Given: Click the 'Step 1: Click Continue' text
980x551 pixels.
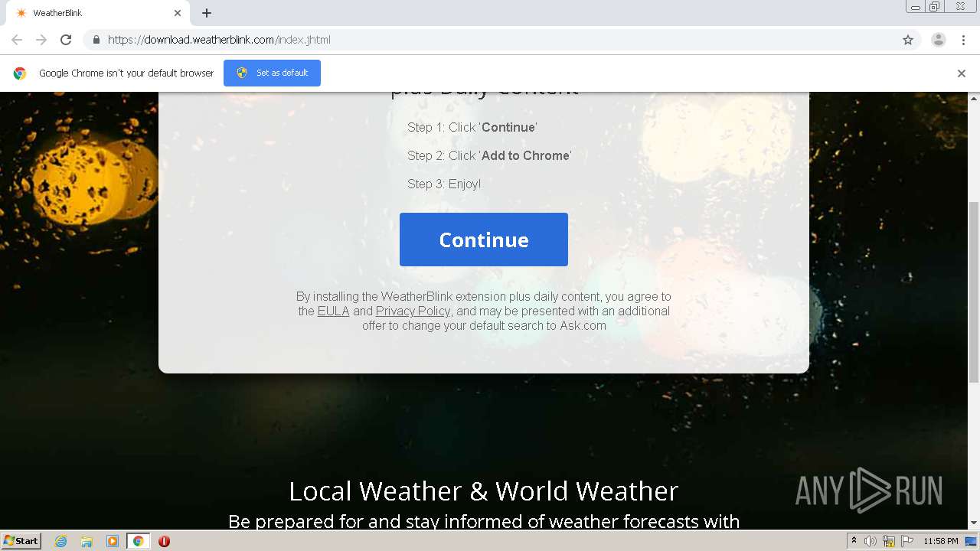Looking at the screenshot, I should [x=472, y=127].
